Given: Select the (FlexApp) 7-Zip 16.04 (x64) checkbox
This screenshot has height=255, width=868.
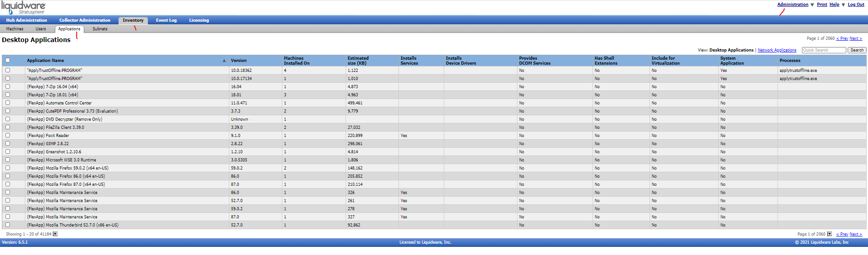Looking at the screenshot, I should [8, 86].
